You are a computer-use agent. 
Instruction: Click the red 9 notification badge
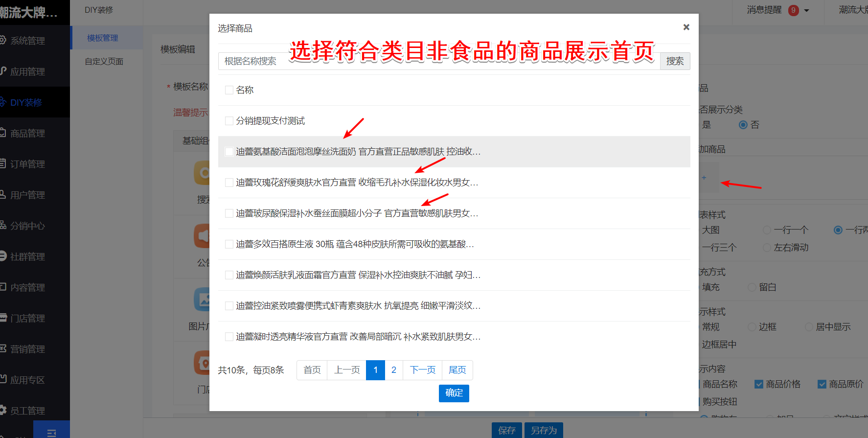point(794,10)
